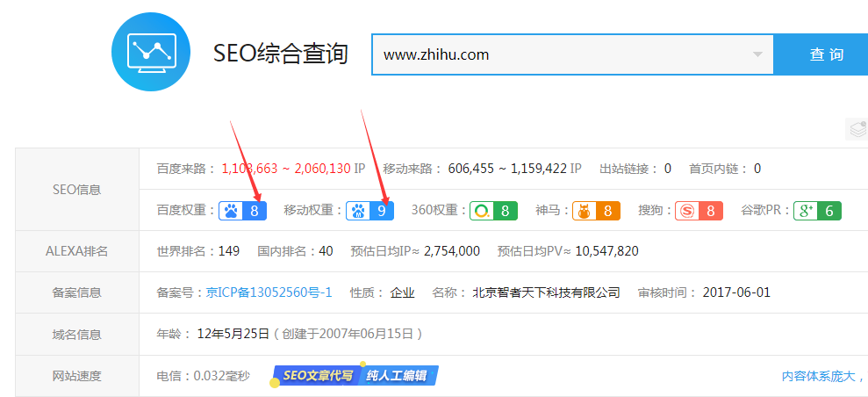Click the SEO文章代写 banner ad

click(317, 376)
